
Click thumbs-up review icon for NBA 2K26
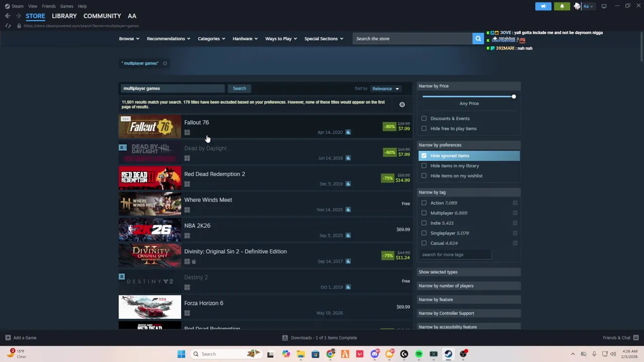348,235
